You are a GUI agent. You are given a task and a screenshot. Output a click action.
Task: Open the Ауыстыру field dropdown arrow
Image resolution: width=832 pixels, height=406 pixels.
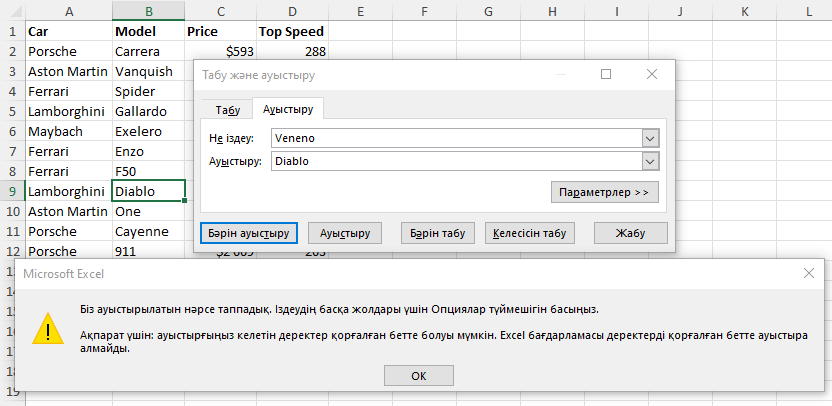650,161
